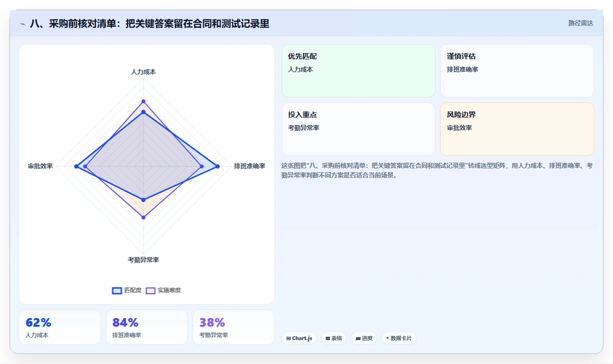Click the 考勤异常率 radar axis label
Screen dimensions: 613x364
[143, 260]
